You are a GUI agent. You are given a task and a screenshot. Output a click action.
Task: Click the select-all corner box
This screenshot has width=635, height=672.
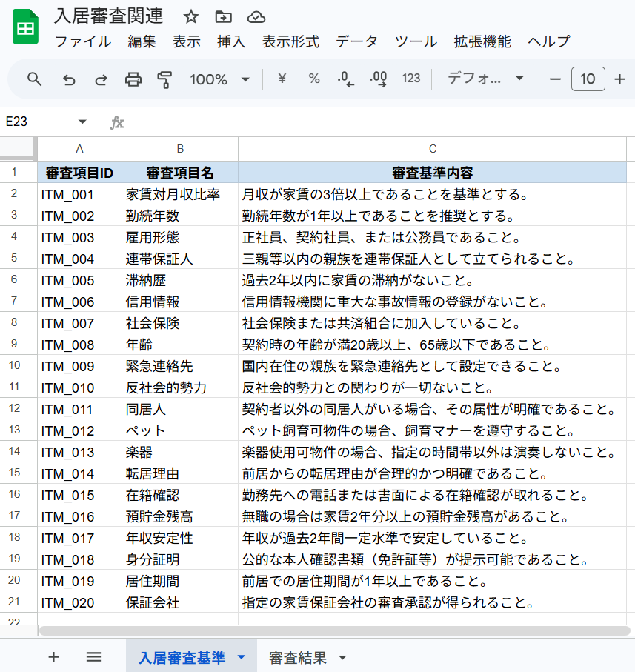point(18,148)
